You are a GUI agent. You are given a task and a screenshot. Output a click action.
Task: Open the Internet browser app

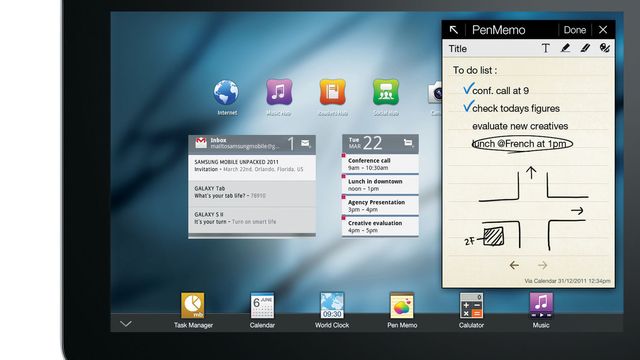(x=226, y=93)
